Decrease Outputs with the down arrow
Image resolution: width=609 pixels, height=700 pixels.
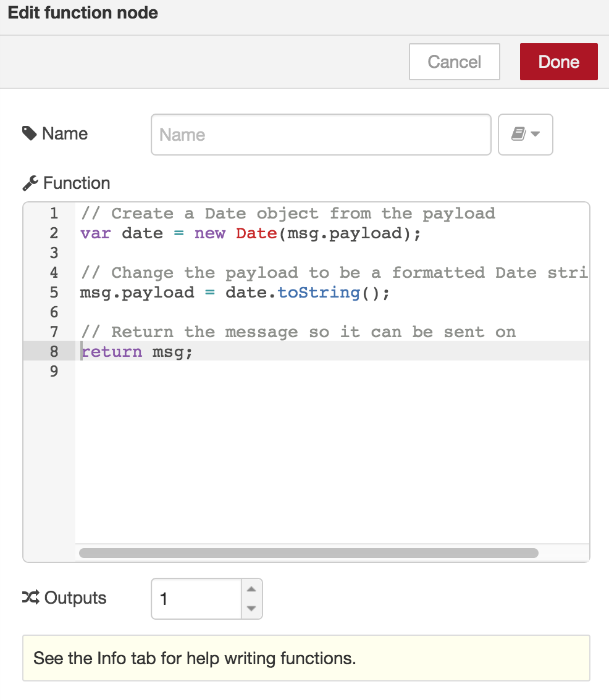click(251, 609)
